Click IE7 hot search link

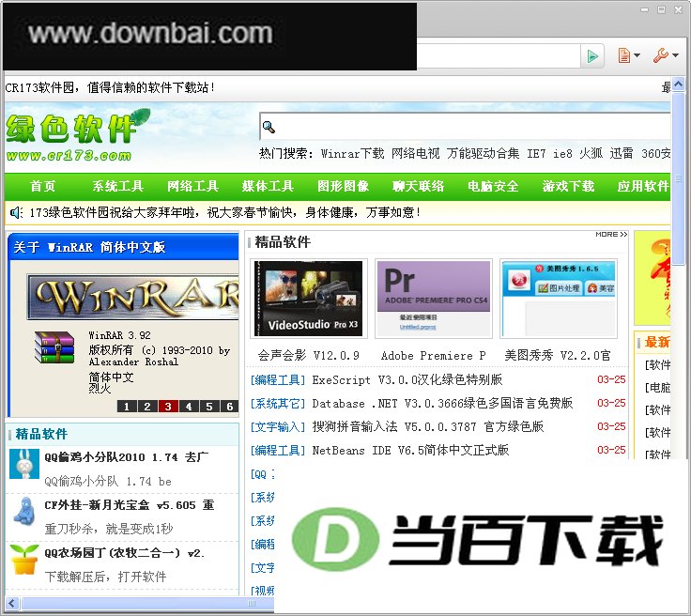pyautogui.click(x=536, y=153)
